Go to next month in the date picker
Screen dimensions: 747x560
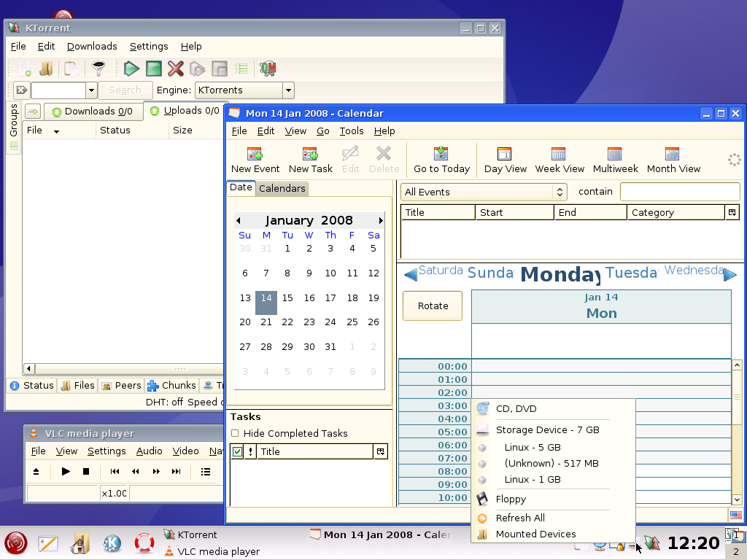click(380, 220)
